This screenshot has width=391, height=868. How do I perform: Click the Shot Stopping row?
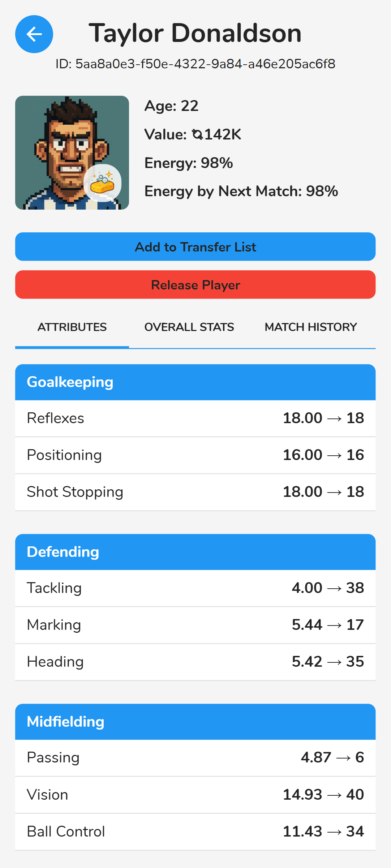(x=195, y=492)
